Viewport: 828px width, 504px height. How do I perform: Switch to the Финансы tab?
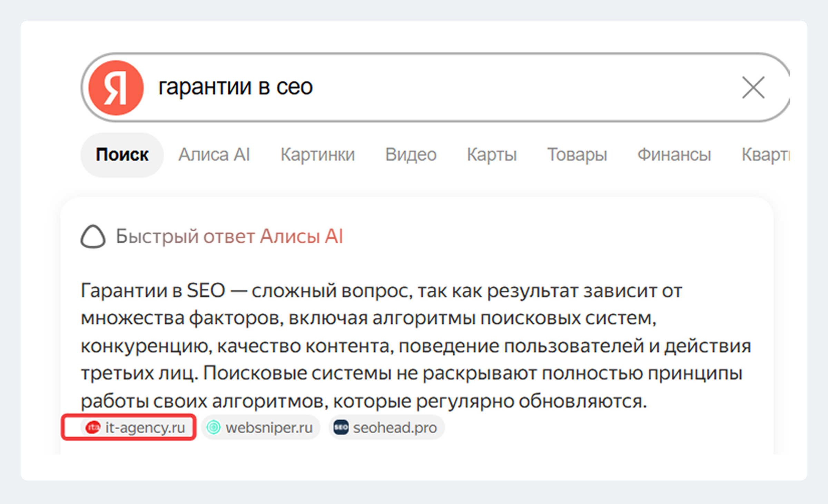pos(674,155)
